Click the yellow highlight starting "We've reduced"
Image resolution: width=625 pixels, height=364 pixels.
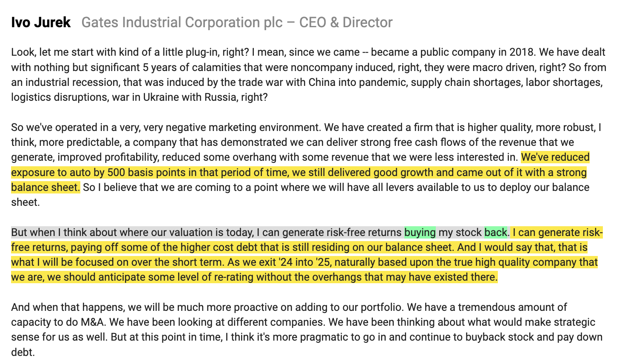pyautogui.click(x=555, y=157)
